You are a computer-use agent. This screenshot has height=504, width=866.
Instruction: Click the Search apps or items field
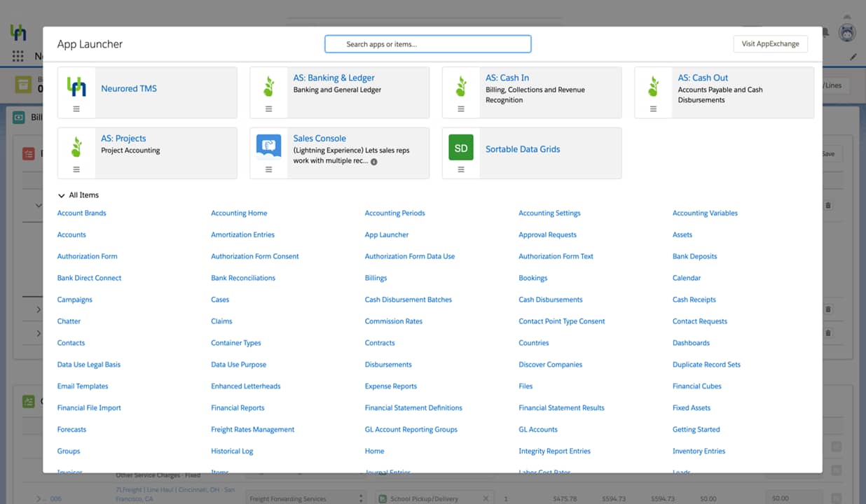[x=427, y=44]
